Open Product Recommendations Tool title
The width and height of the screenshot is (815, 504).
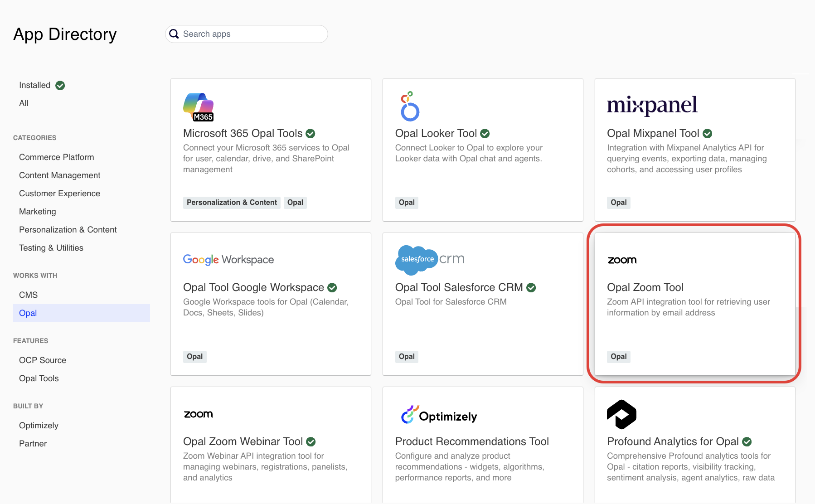[472, 441]
